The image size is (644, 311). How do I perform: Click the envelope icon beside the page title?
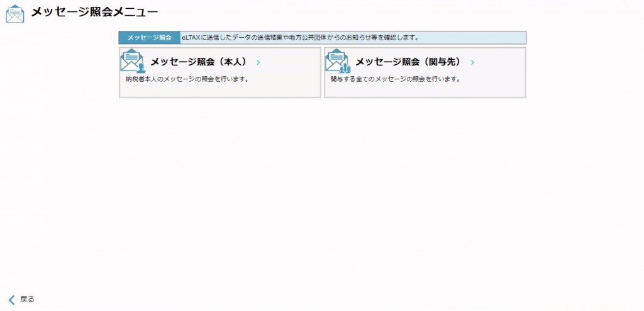15,13
